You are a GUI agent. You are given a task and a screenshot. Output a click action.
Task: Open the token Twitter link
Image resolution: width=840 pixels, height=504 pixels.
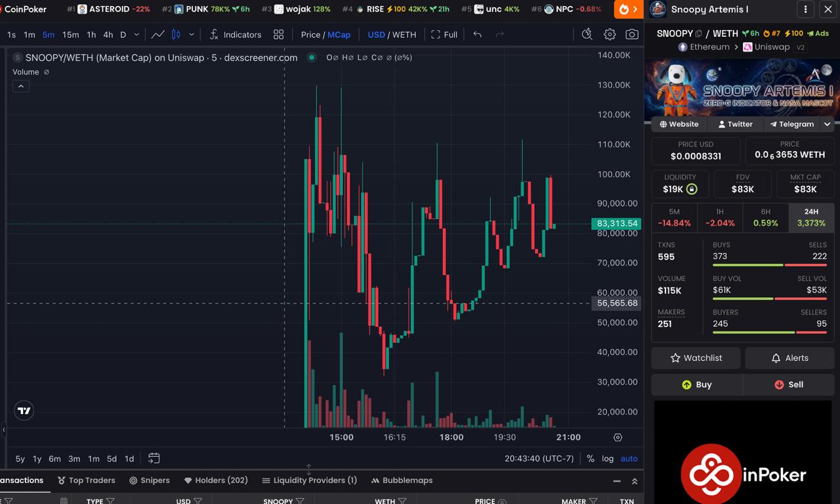pyautogui.click(x=735, y=124)
